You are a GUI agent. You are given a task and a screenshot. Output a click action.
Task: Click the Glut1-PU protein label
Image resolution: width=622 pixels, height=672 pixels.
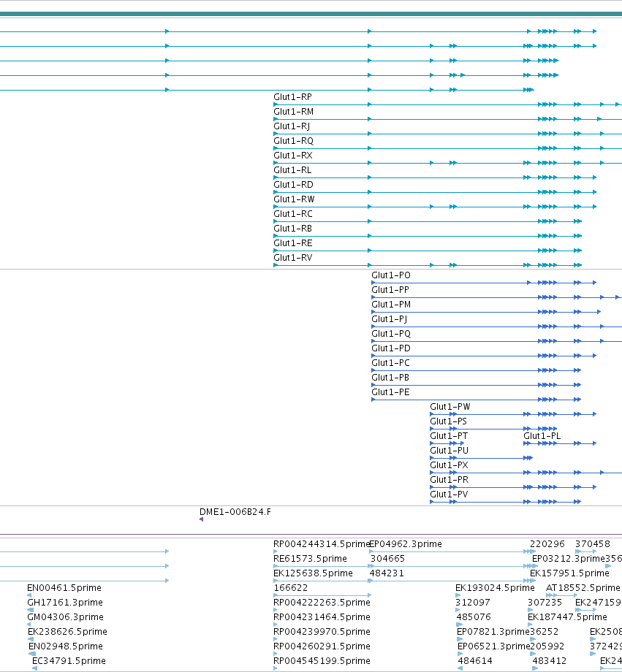[x=449, y=450]
